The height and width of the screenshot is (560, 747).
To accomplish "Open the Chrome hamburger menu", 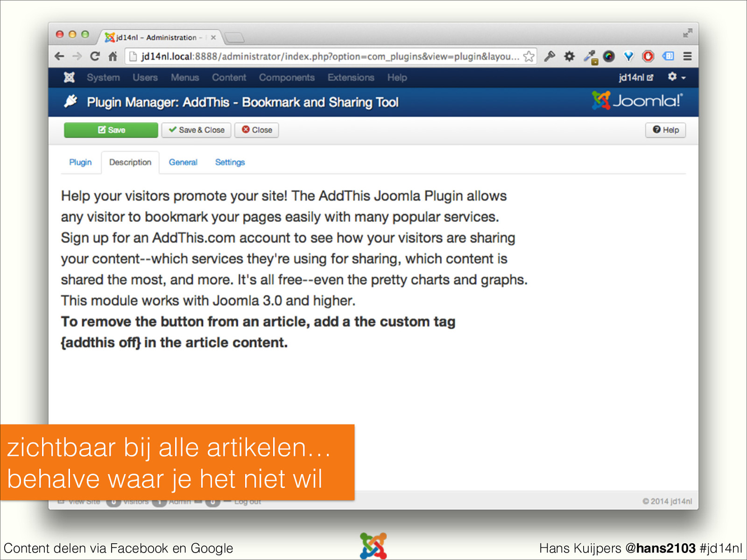I will pos(687,56).
